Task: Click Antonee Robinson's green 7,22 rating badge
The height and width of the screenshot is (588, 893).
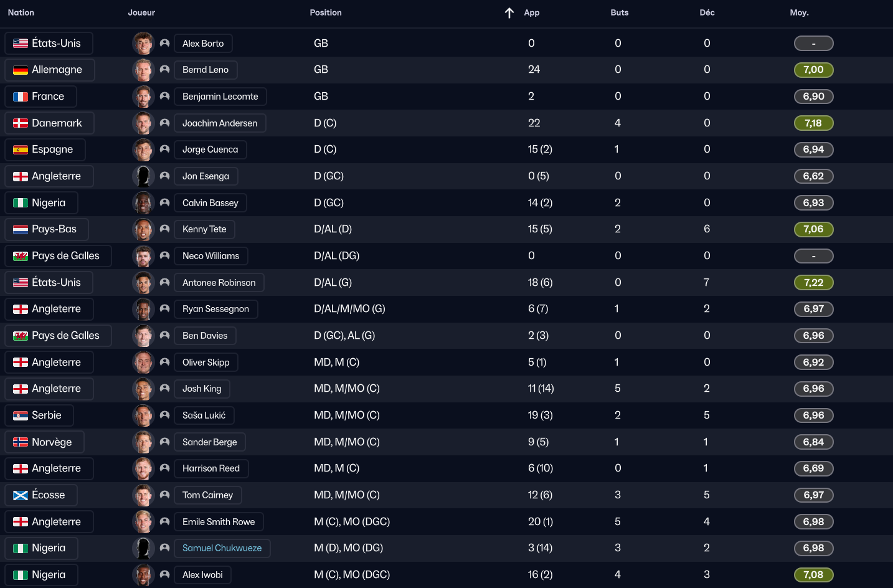Action: click(813, 283)
